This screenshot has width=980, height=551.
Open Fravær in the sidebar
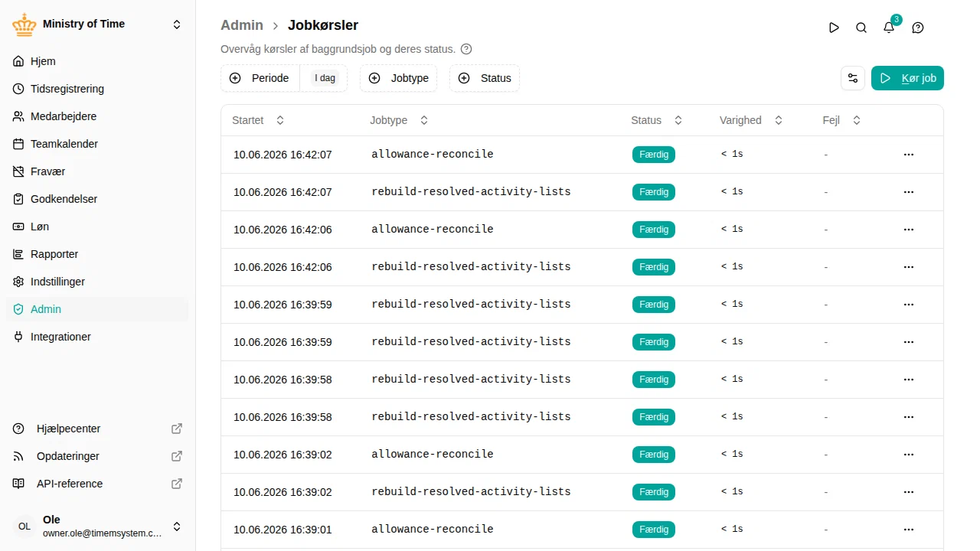tap(97, 171)
